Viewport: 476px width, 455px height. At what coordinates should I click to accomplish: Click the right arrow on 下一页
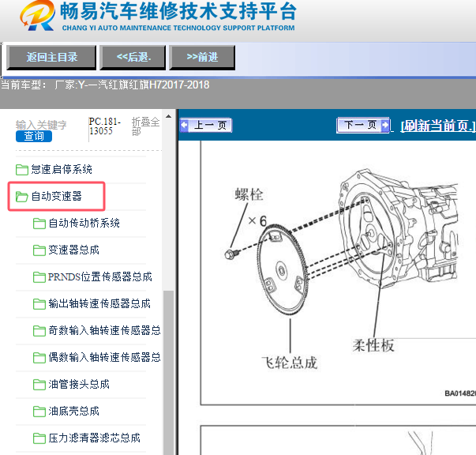(385, 125)
